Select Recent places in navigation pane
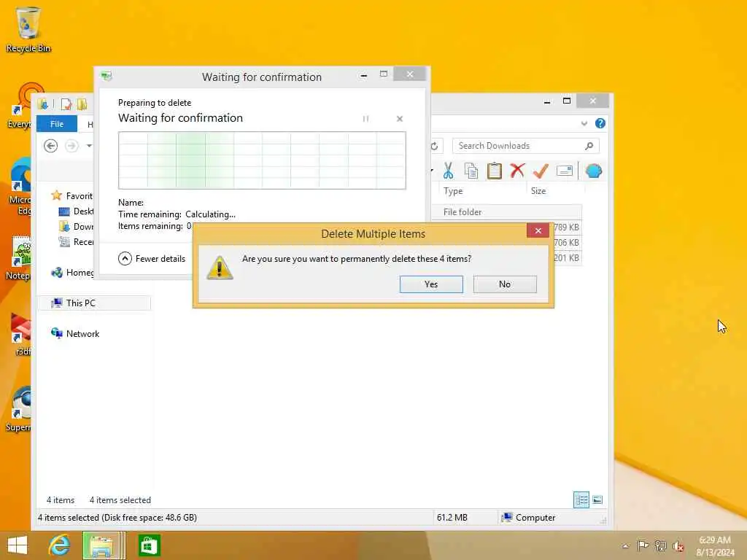This screenshot has width=747, height=560. click(x=76, y=242)
